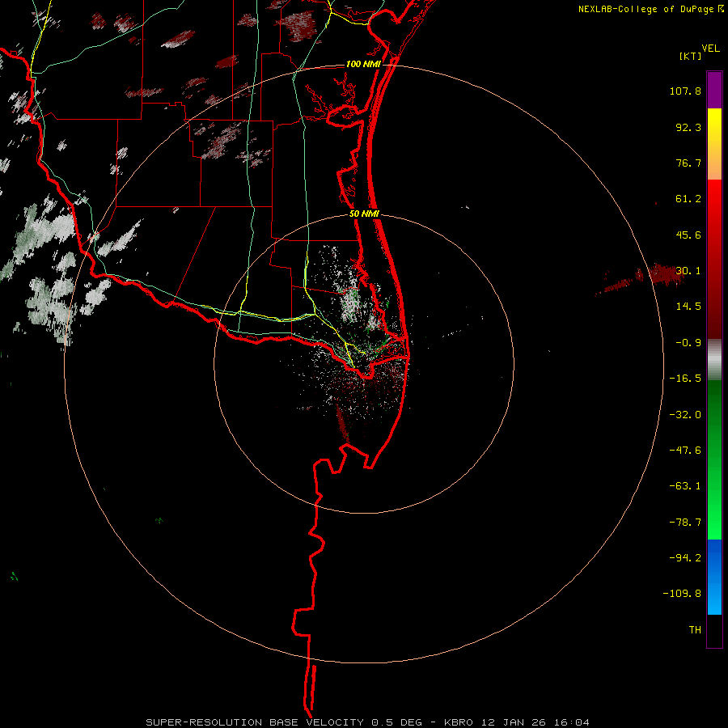728x728 pixels.
Task: Click the -78.7 legend value
Action: point(685,523)
